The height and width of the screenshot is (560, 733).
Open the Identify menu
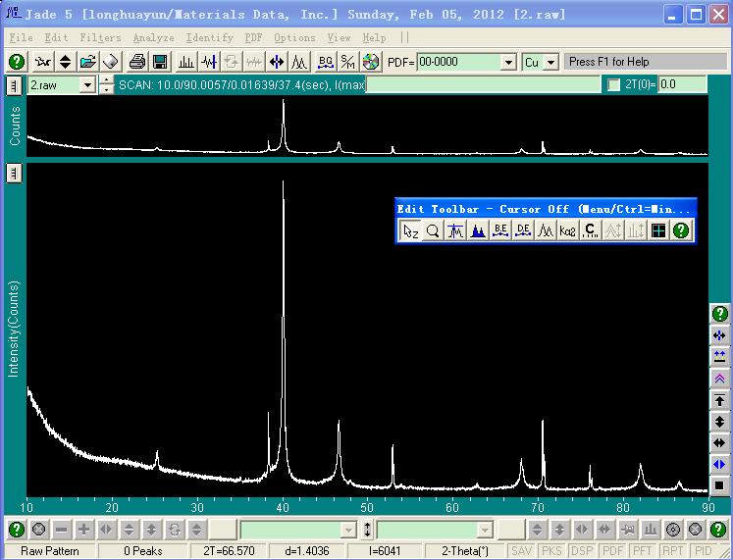point(209,38)
